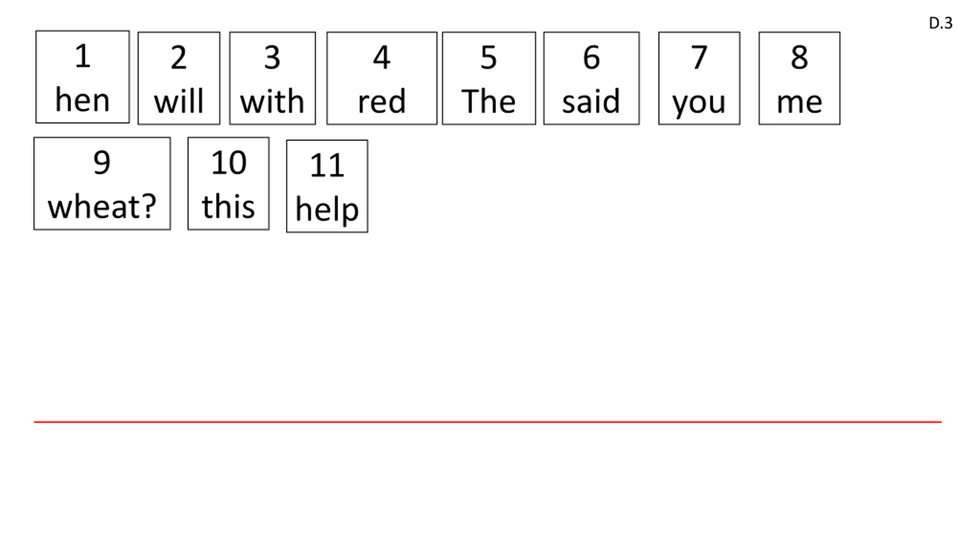The height and width of the screenshot is (551, 980).
Task: Click the word "wheat?" on its card
Action: point(102,207)
